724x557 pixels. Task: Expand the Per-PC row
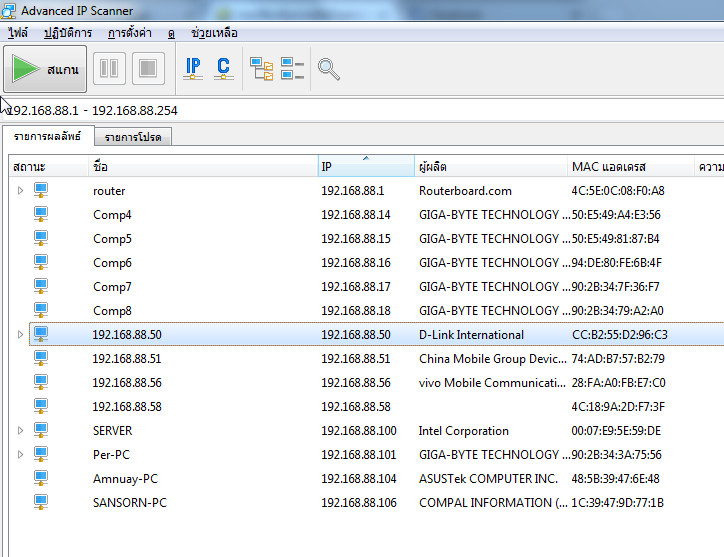[20, 454]
